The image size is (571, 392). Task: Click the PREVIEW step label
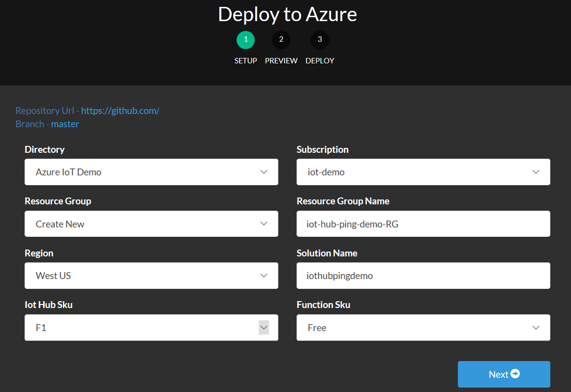(281, 61)
